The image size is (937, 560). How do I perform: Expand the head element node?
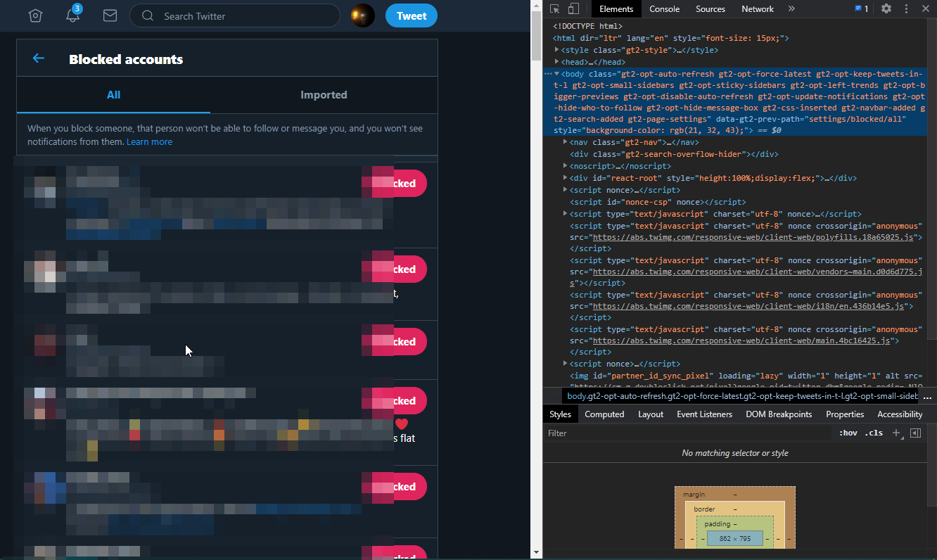[556, 62]
